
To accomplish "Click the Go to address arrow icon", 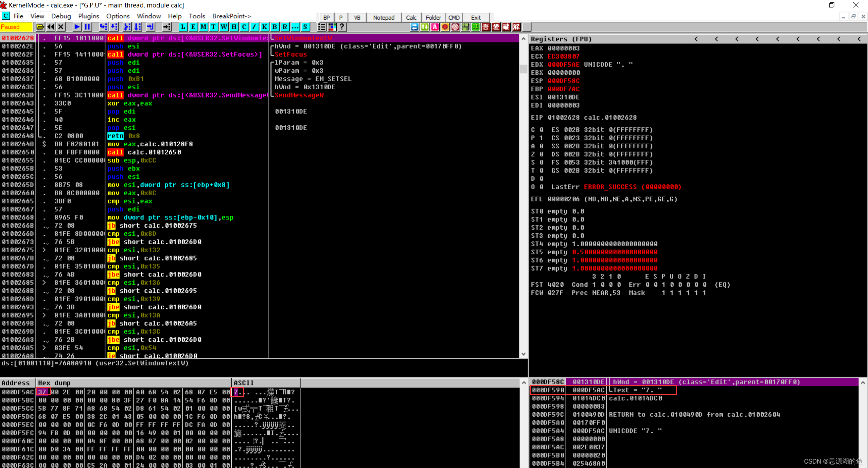I will (x=167, y=27).
